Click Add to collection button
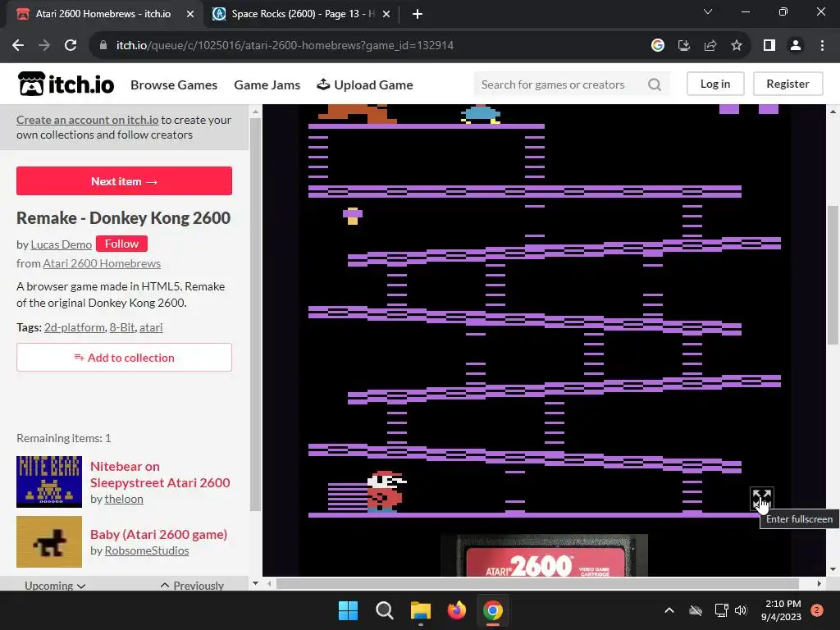Screen dimensions: 840x630 click(x=125, y=358)
